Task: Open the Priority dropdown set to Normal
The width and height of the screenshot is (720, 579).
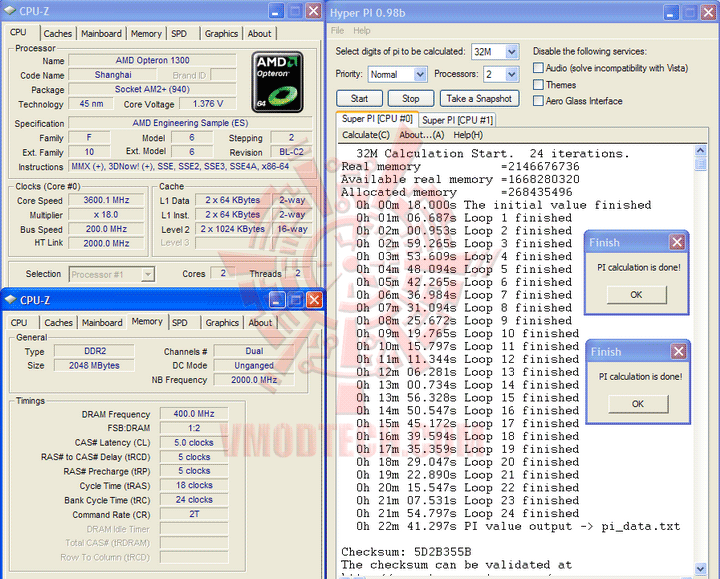Action: [420, 74]
